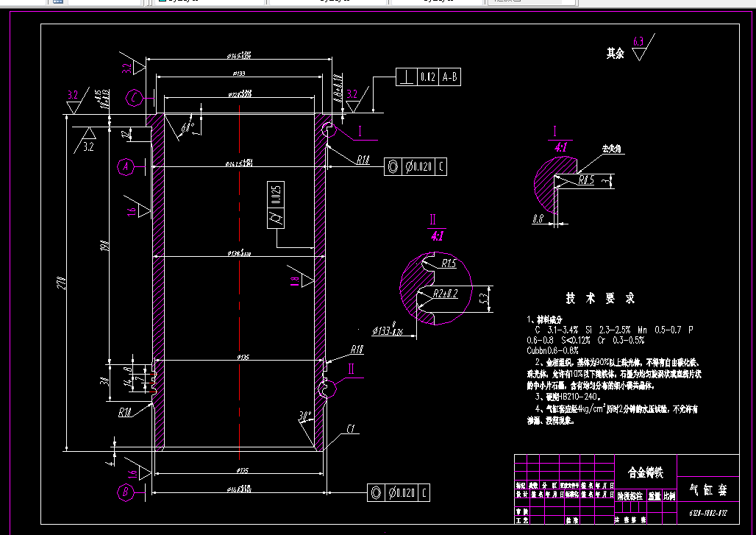
Task: Select detail view label II 4:1
Action: click(436, 224)
